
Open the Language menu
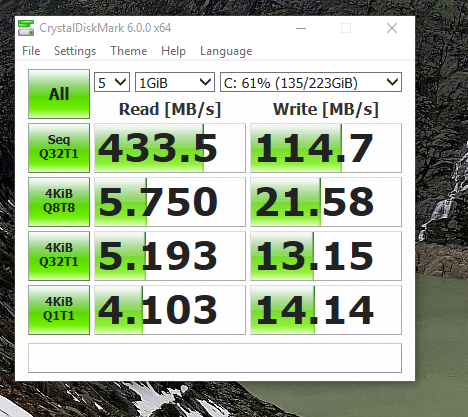226,51
